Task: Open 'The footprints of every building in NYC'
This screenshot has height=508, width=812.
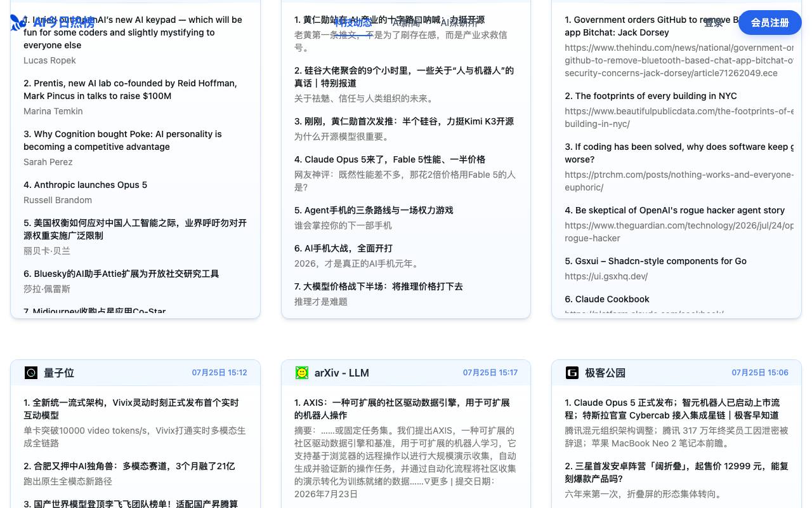Action: pyautogui.click(x=651, y=96)
